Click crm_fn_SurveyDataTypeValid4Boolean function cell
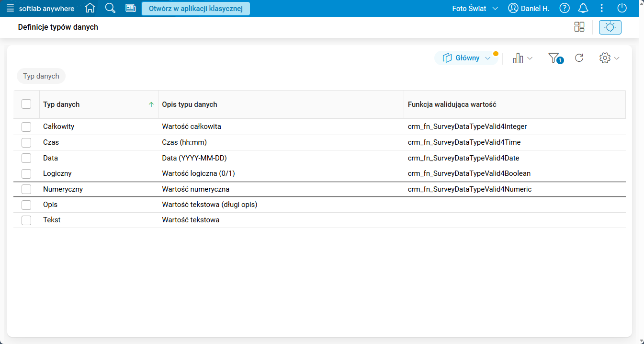Screen dimensions: 644x344 [515, 173]
